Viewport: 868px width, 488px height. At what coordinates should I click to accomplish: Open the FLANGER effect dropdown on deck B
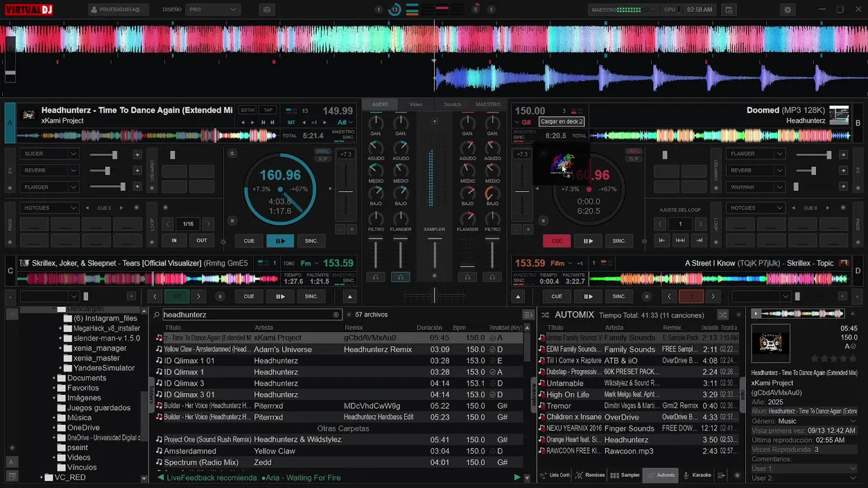[755, 154]
